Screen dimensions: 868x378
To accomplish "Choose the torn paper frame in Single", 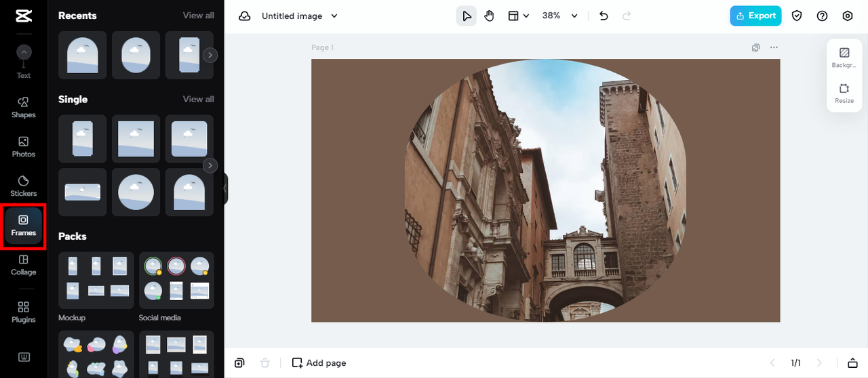I will [x=82, y=138].
